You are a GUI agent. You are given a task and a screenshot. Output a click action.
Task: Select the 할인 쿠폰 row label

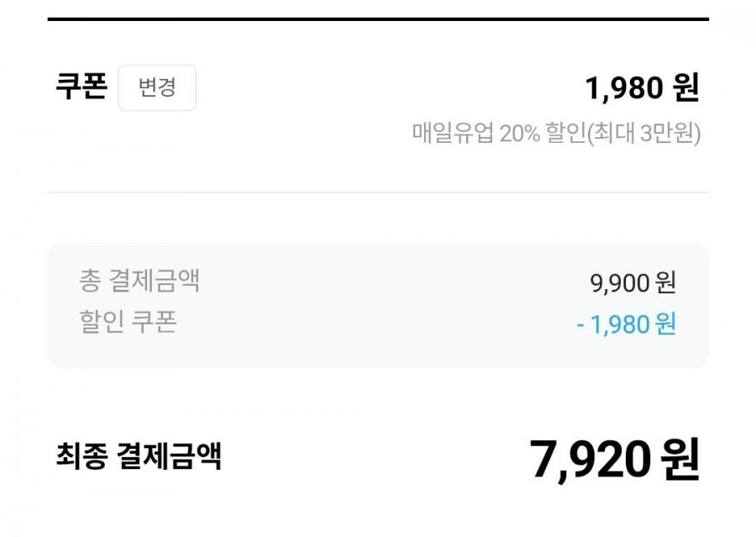129,322
